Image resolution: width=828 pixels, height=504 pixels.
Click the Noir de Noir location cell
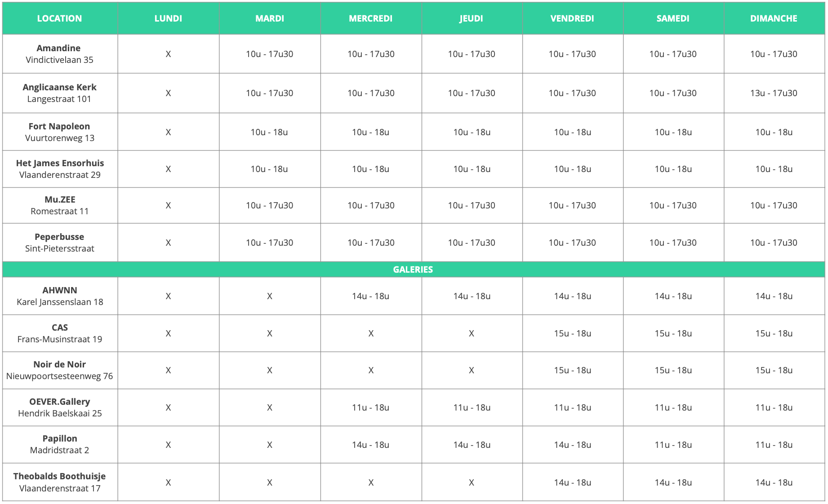coord(60,370)
